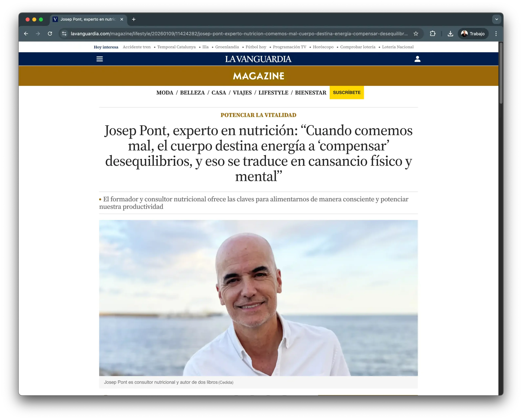522x420 pixels.
Task: Open the Temporal Catalunya trending link
Action: (x=176, y=47)
